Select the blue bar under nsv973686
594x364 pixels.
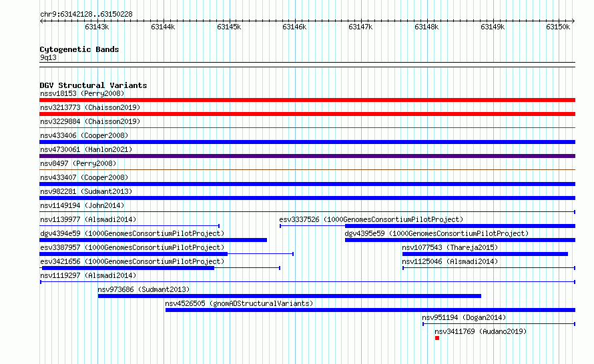coord(290,296)
